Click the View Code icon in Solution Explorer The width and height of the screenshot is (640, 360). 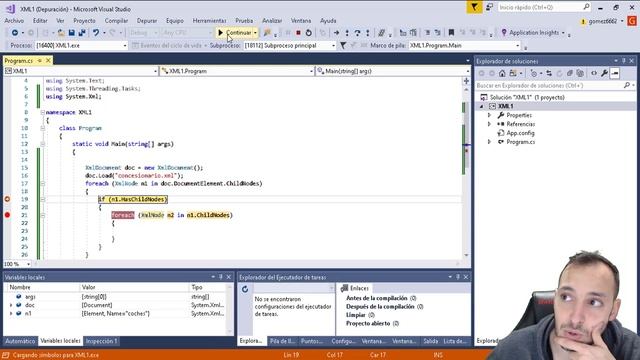pos(594,73)
